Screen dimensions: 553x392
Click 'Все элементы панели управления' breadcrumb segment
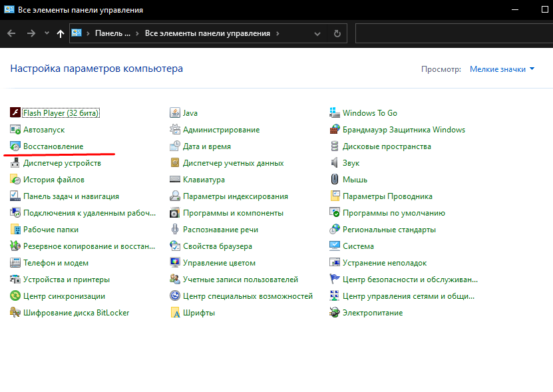click(x=207, y=33)
